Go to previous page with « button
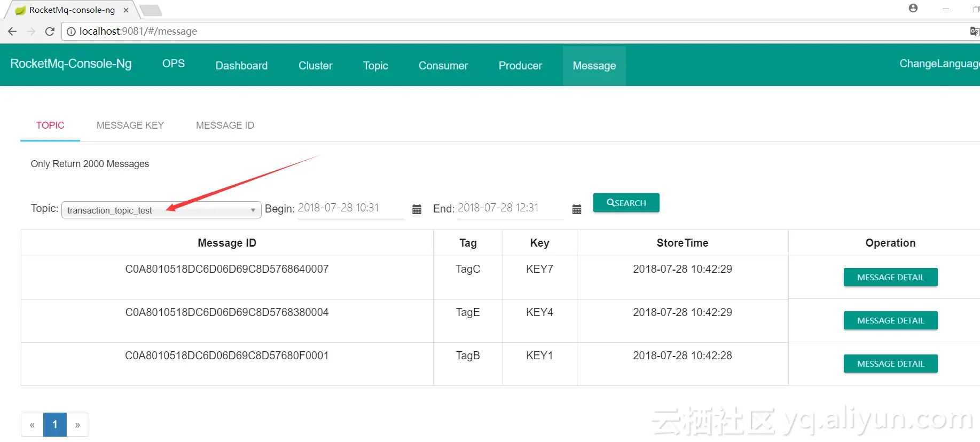The image size is (980, 442). pos(33,425)
